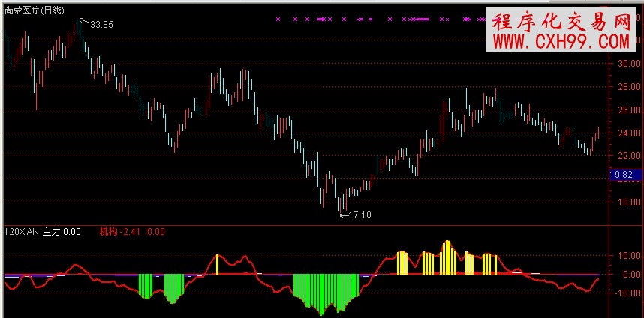Select the blue 19.82 current price tag
644x318 pixels.
pyautogui.click(x=624, y=175)
